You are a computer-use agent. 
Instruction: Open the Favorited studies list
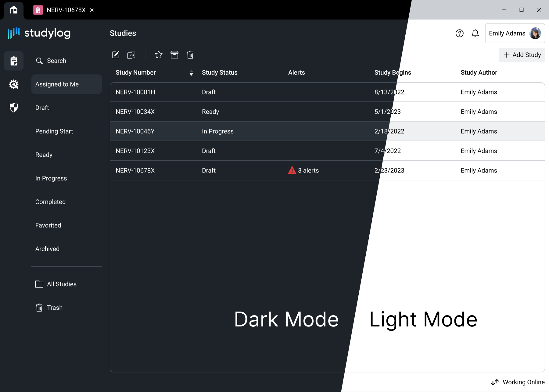[48, 225]
